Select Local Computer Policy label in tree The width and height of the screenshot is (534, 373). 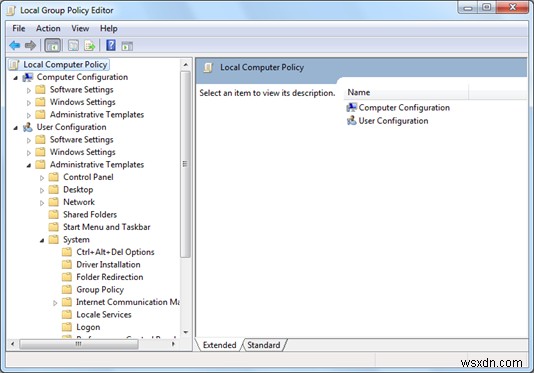click(65, 65)
